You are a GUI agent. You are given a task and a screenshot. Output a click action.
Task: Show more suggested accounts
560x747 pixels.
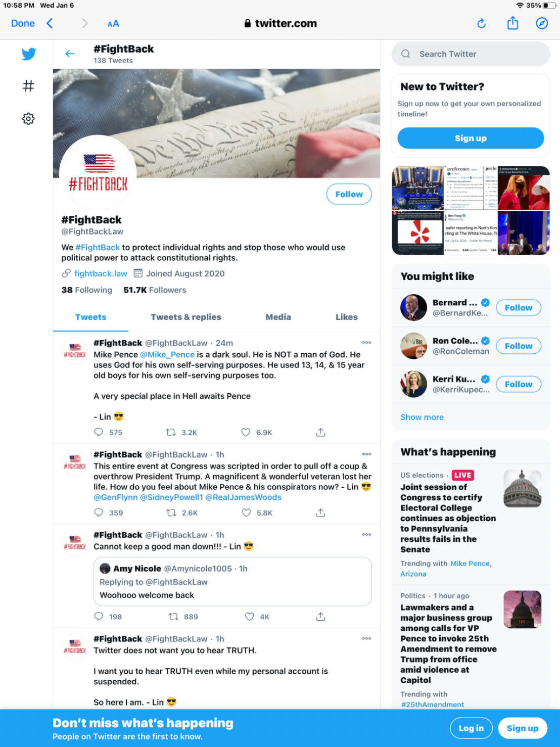pos(422,417)
